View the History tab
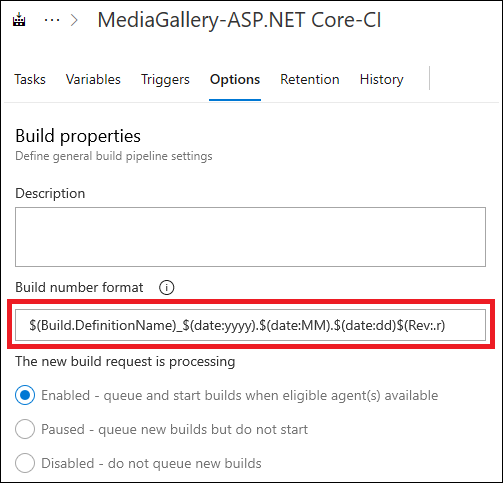 (382, 79)
